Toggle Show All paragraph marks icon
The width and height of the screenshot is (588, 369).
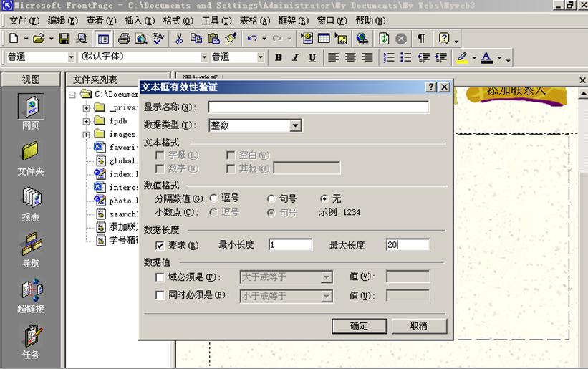coord(422,38)
